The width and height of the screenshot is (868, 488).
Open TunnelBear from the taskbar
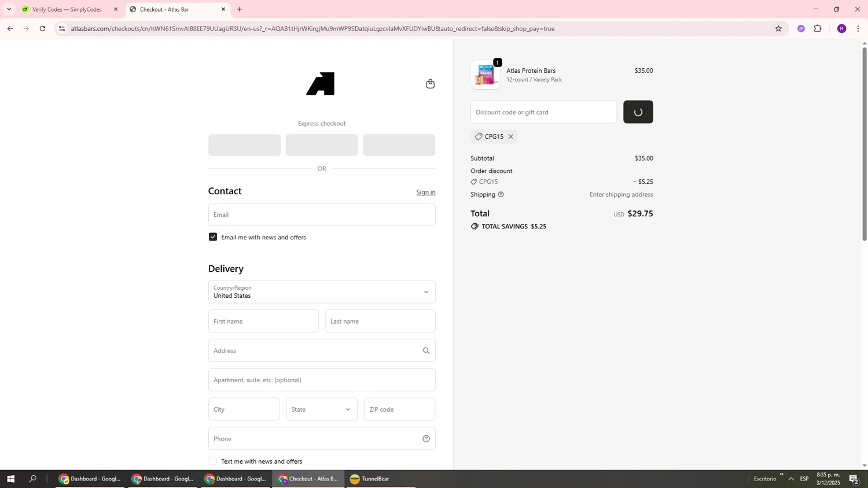(x=380, y=479)
